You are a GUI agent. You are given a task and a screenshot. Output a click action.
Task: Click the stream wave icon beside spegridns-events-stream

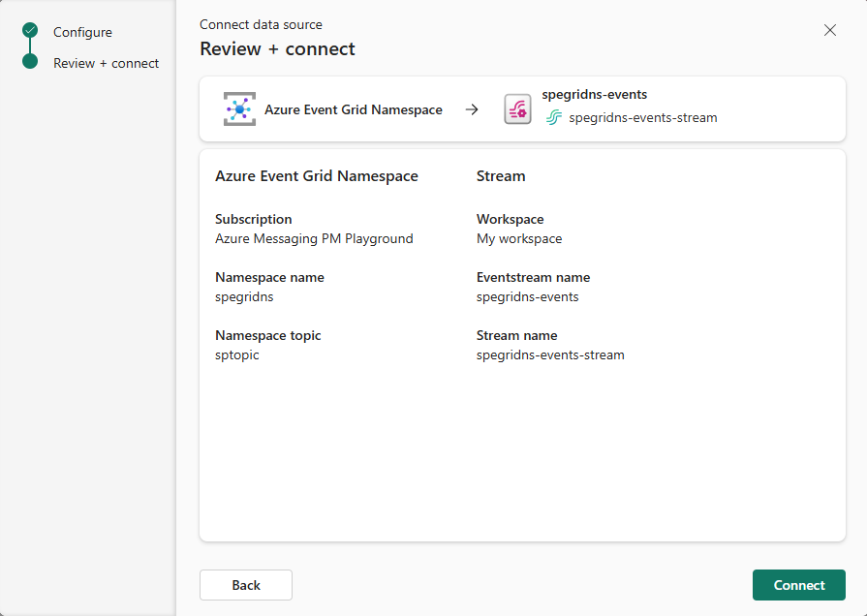click(x=553, y=117)
